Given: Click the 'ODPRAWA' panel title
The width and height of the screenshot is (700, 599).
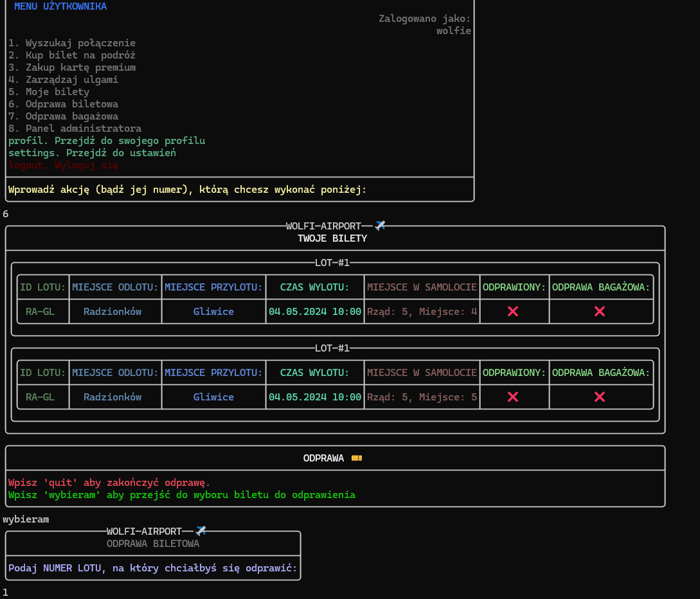Looking at the screenshot, I should [324, 458].
